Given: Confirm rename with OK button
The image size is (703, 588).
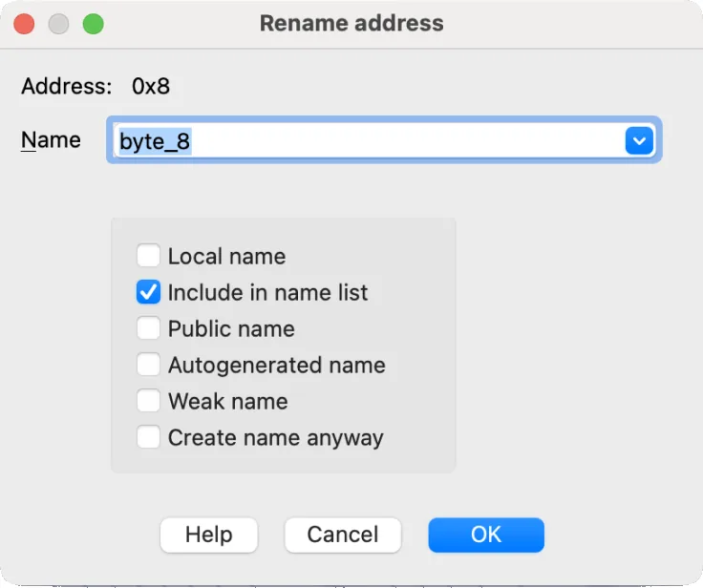Looking at the screenshot, I should [x=486, y=535].
